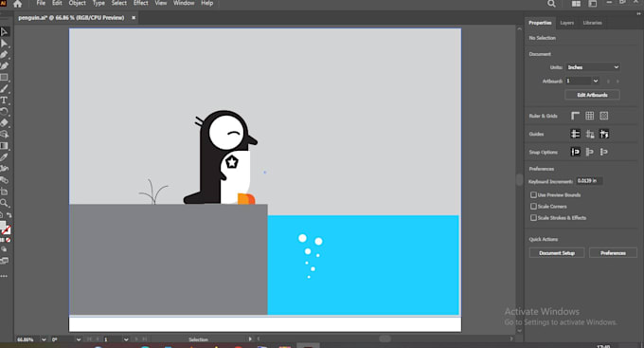644x348 pixels.
Task: Open the Select menu
Action: pos(119,3)
